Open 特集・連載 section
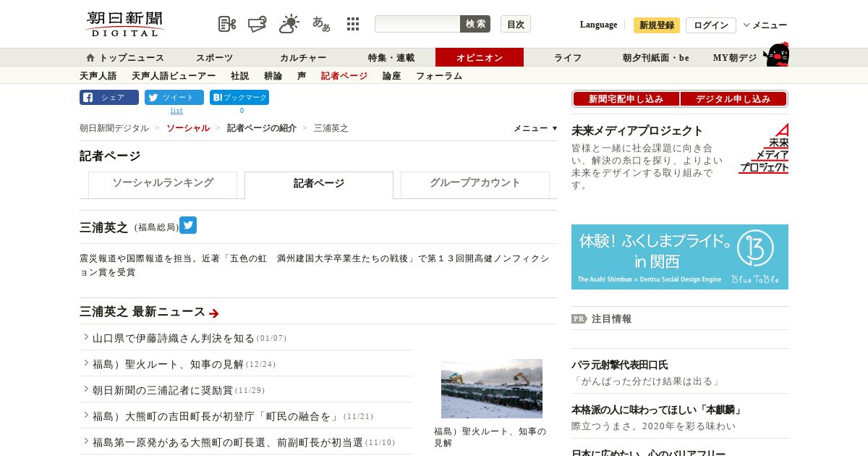The width and height of the screenshot is (868, 456). pyautogui.click(x=391, y=58)
